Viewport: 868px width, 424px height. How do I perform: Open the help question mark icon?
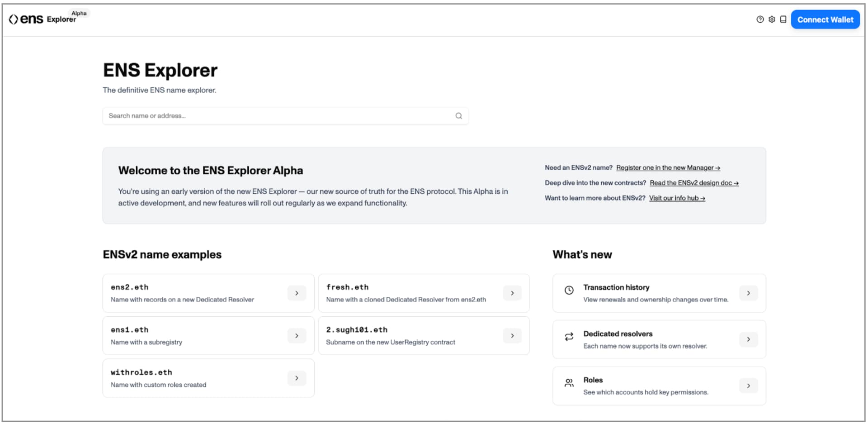[x=760, y=19]
